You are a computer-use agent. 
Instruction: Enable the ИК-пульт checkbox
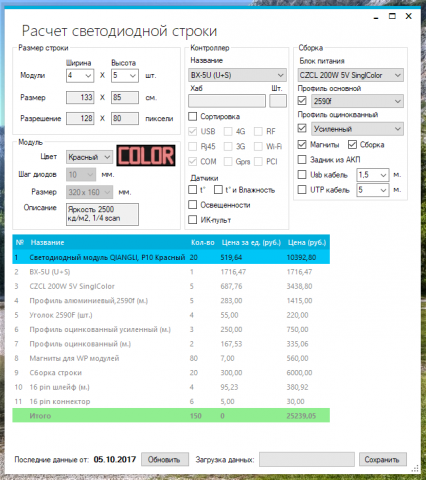pos(193,219)
